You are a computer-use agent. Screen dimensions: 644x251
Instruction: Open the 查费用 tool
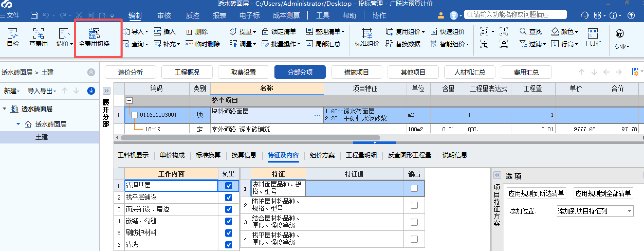click(38, 38)
